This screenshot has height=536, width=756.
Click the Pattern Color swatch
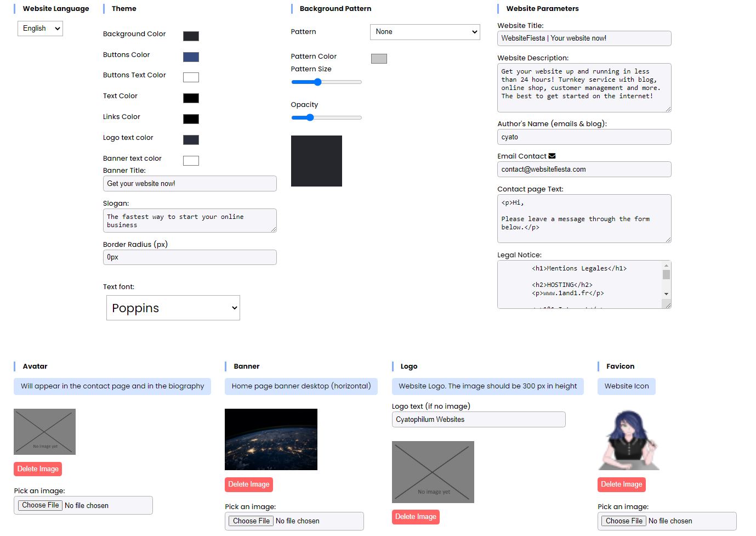coord(379,59)
